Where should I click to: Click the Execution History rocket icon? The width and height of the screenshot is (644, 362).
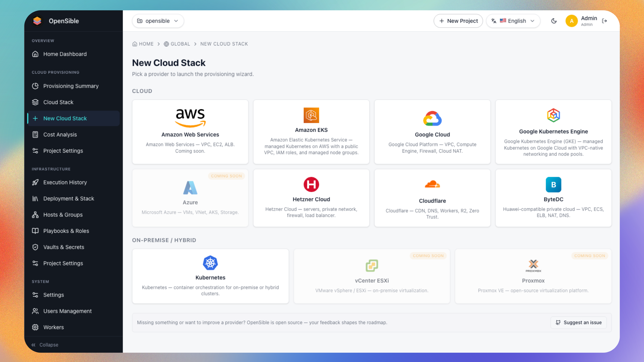point(35,182)
